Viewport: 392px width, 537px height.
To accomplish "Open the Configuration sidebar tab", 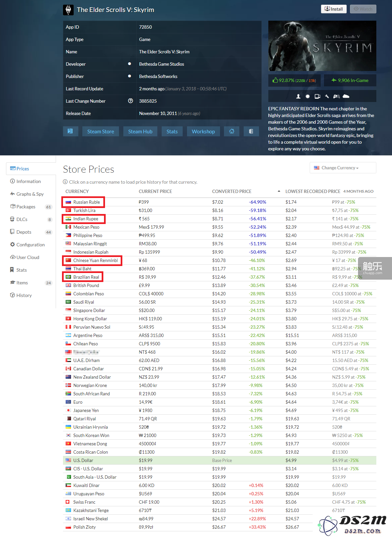I will pyautogui.click(x=31, y=245).
